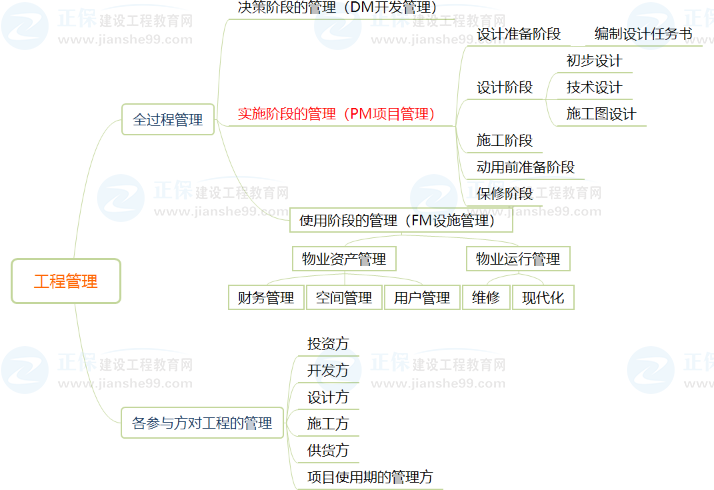The image size is (714, 490).
Task: Select the 编制设计任务书 leaf node
Action: click(642, 33)
